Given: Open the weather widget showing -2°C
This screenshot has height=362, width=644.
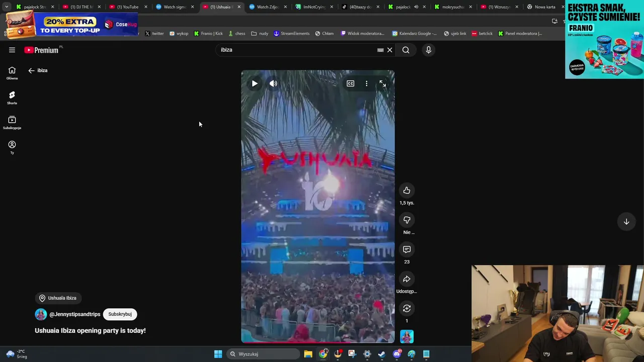Looking at the screenshot, I should pyautogui.click(x=17, y=354).
